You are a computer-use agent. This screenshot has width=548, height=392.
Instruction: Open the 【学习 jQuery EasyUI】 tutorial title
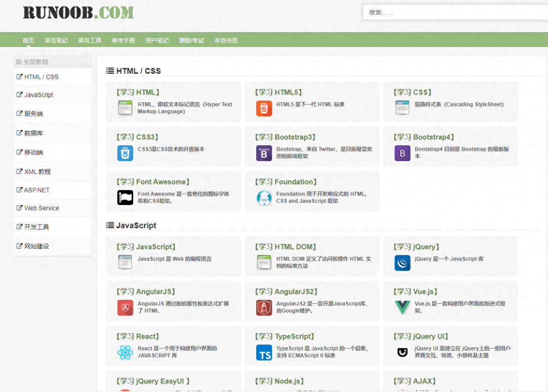pyautogui.click(x=153, y=381)
